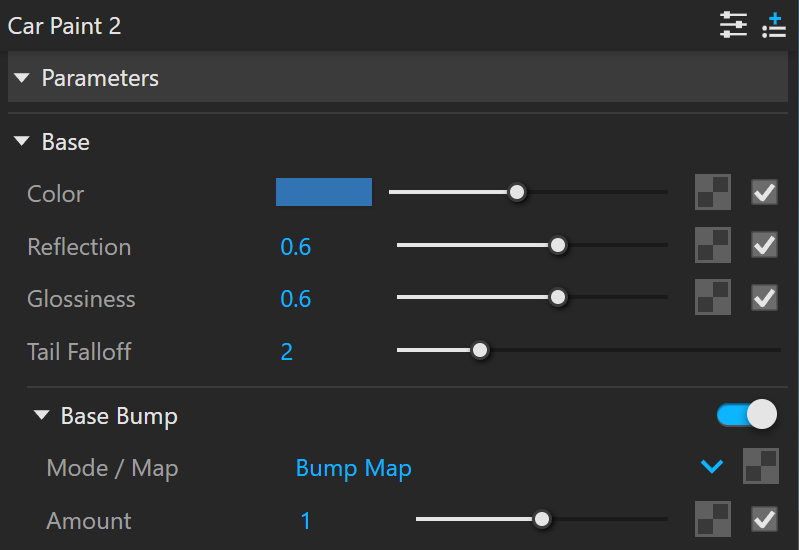Click the blue Color swatch
Screen dimensions: 799x550
(324, 192)
